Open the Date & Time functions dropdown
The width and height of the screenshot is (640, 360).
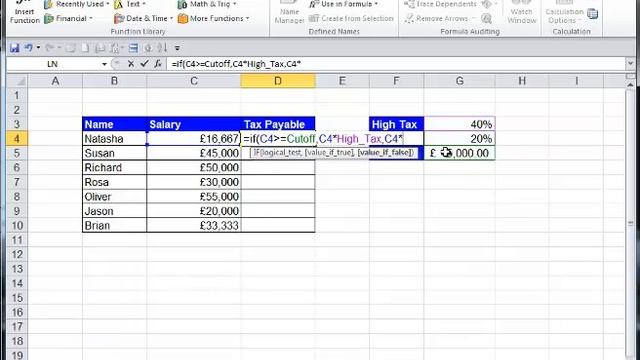(x=144, y=18)
